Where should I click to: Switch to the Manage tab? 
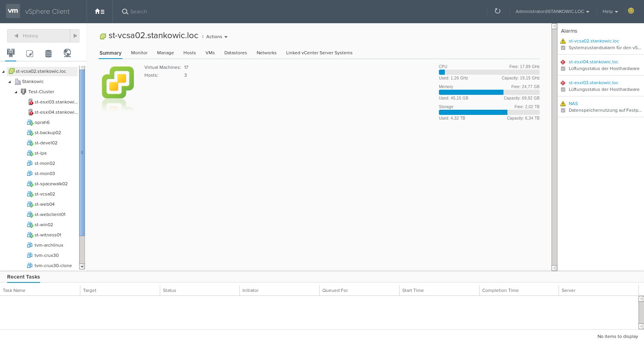coord(165,53)
